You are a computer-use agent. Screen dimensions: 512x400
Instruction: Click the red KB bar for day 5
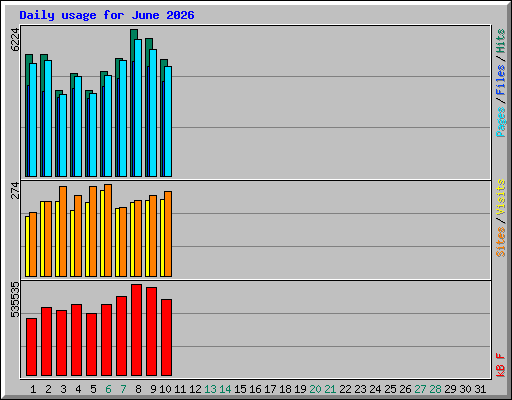coord(92,344)
